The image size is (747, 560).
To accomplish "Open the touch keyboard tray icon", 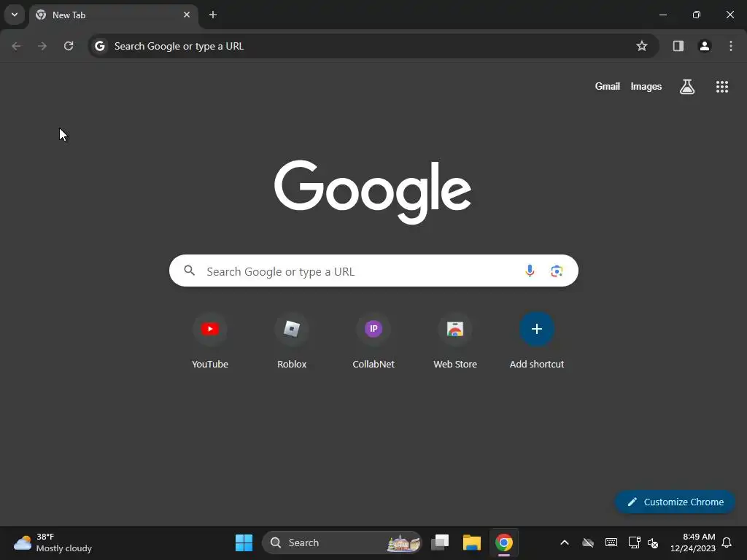I will coord(611,542).
